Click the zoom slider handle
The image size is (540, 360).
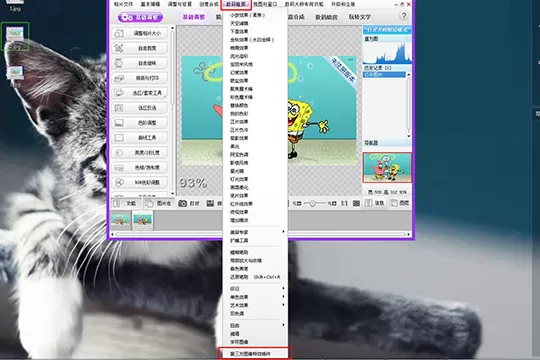[x=313, y=204]
